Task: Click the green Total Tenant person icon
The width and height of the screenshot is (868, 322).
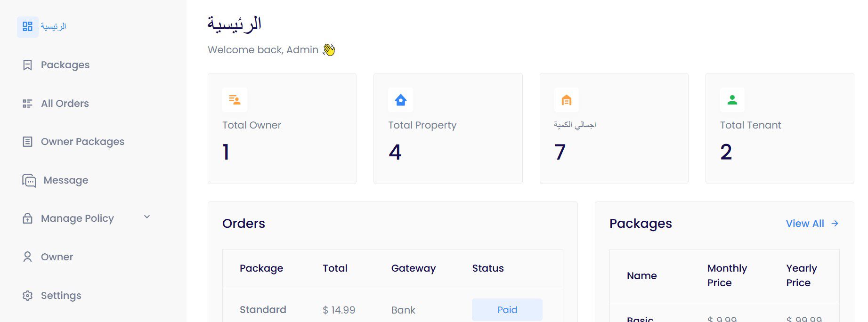Action: point(732,100)
